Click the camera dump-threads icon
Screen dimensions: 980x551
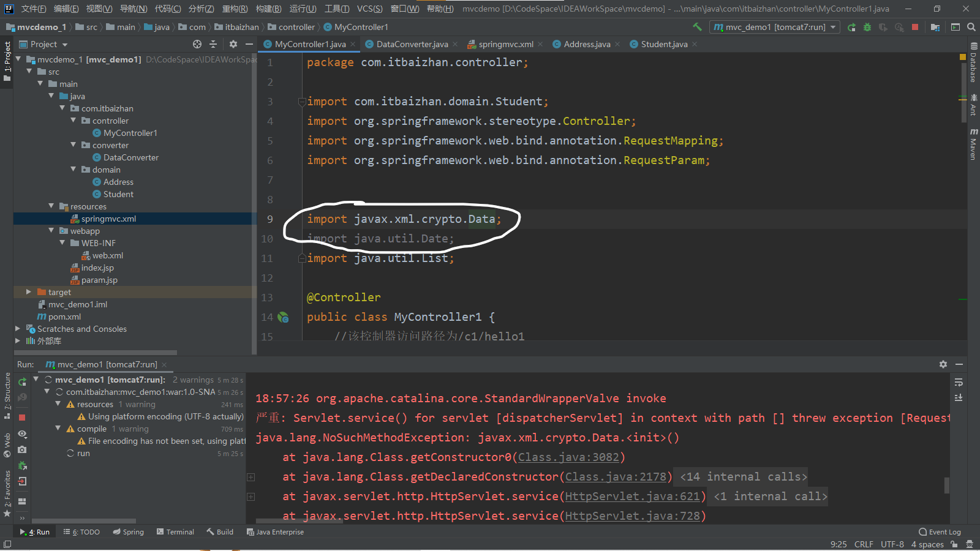[x=22, y=449]
